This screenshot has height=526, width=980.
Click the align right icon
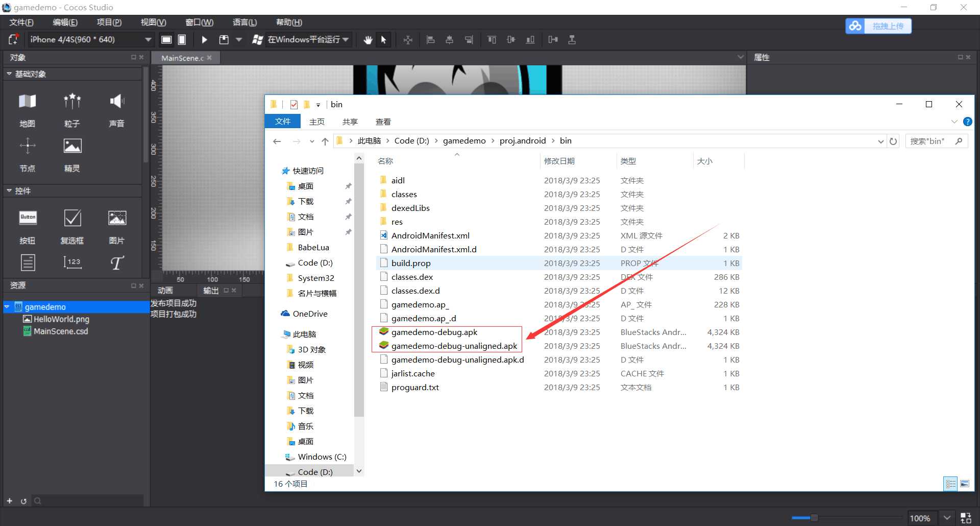(469, 39)
